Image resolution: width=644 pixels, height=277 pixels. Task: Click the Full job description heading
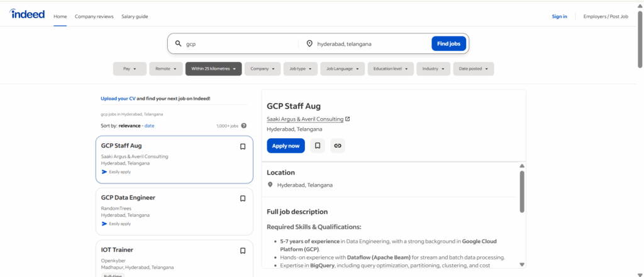click(x=297, y=212)
